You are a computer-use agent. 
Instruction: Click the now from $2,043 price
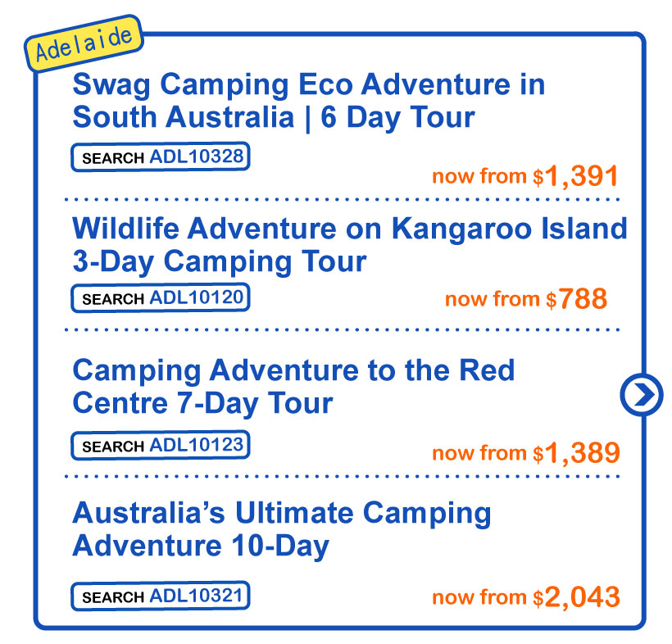pyautogui.click(x=525, y=597)
